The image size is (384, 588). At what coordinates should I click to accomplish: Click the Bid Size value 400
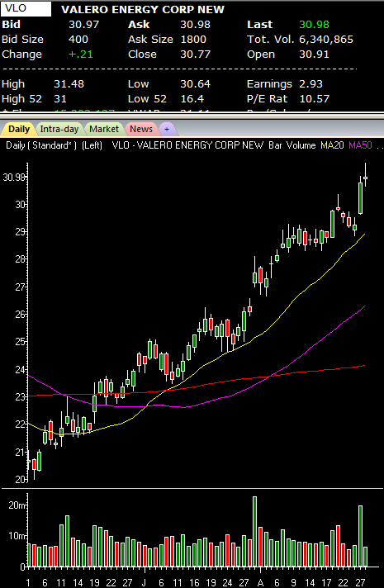pyautogui.click(x=78, y=40)
